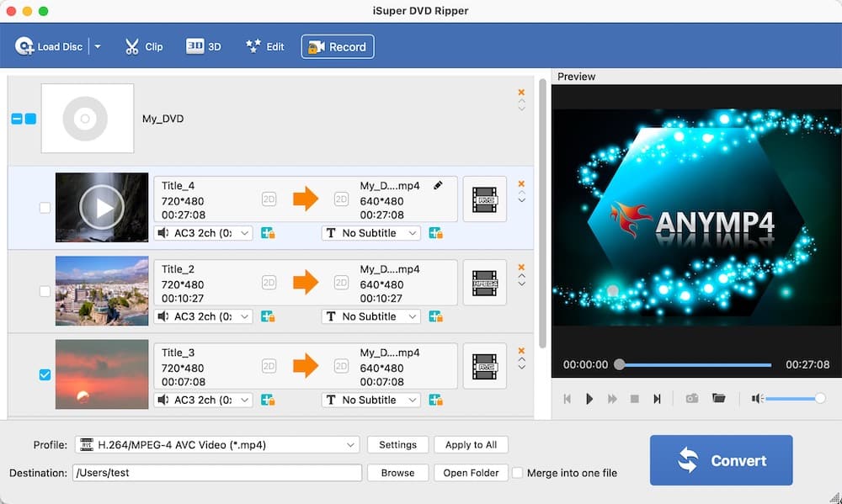This screenshot has width=842, height=504.
Task: Move Title_2 up in list
Action: point(521,276)
